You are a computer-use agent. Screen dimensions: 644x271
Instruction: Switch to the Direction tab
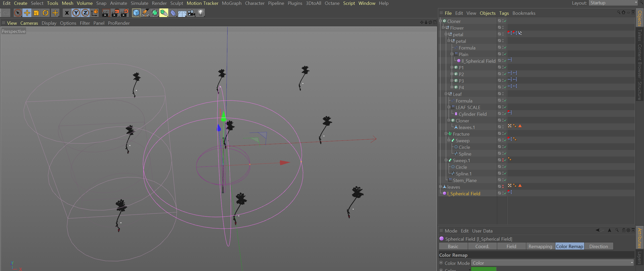[599, 246]
